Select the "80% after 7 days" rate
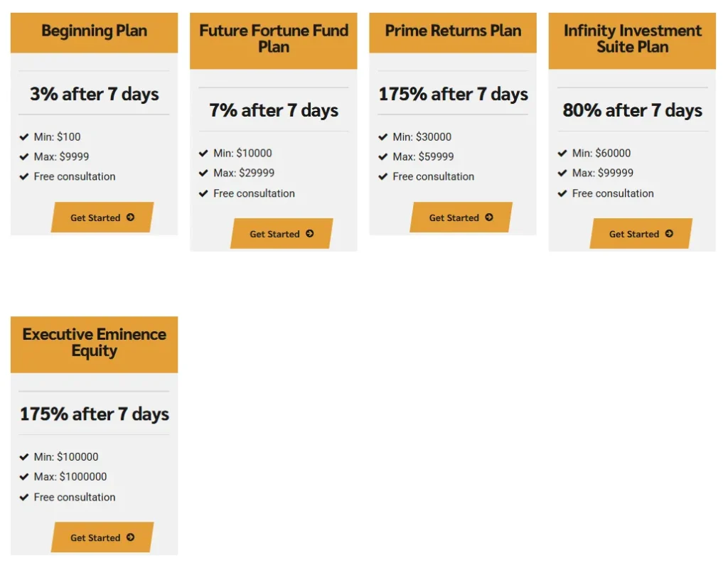Image resolution: width=728 pixels, height=563 pixels. [x=632, y=110]
